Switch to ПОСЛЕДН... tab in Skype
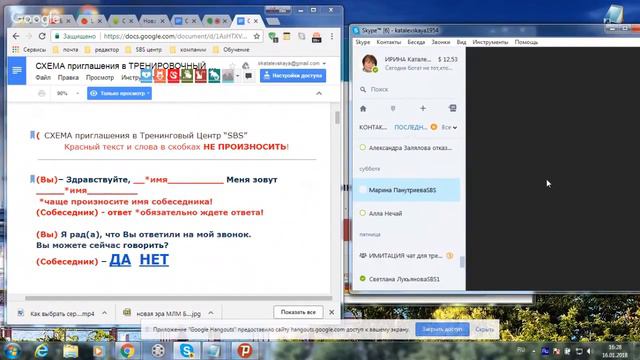The image size is (640, 360). tap(410, 127)
